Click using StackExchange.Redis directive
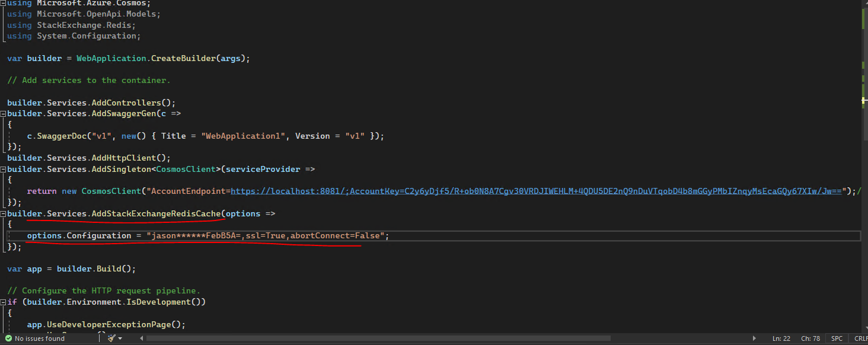This screenshot has width=868, height=345. (x=72, y=25)
